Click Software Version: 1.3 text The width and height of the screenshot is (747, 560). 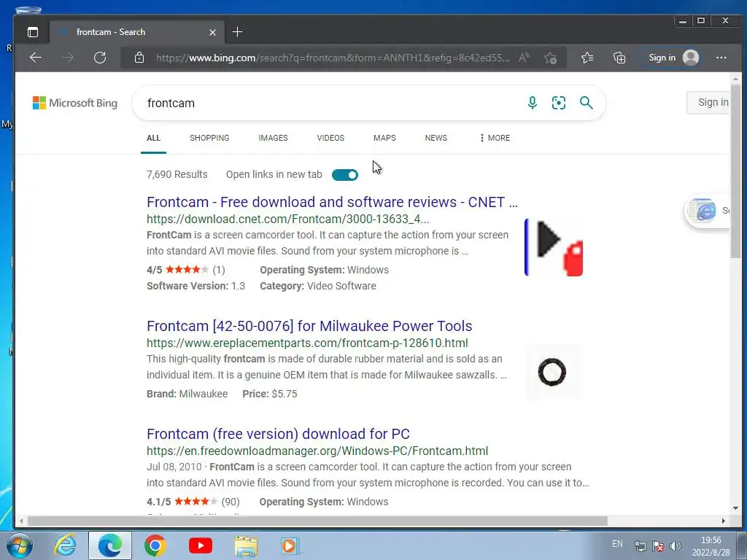(196, 286)
